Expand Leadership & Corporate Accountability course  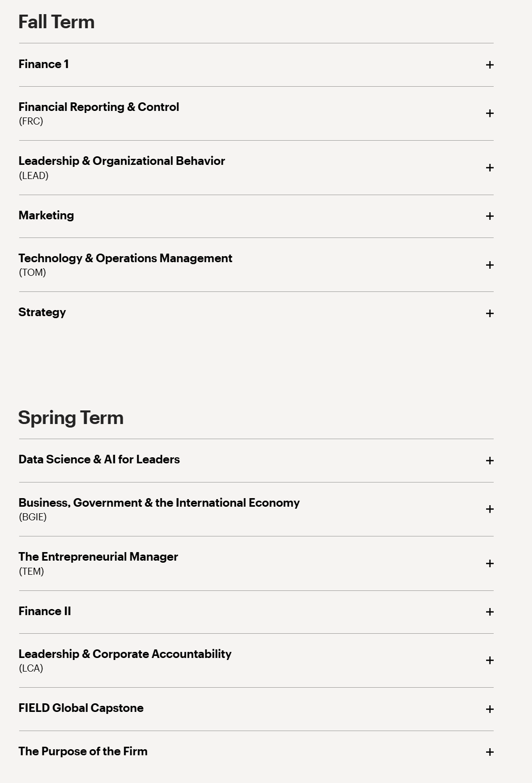coord(489,660)
